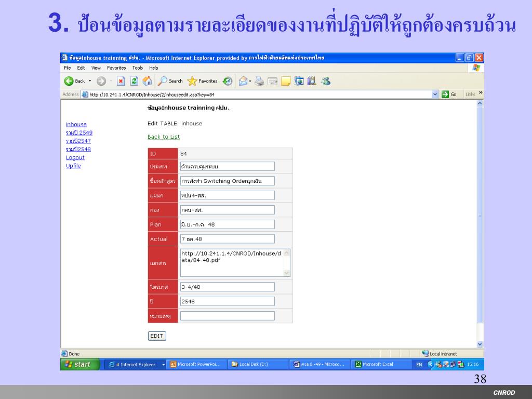Open the View menu
532x399 pixels.
coord(96,68)
